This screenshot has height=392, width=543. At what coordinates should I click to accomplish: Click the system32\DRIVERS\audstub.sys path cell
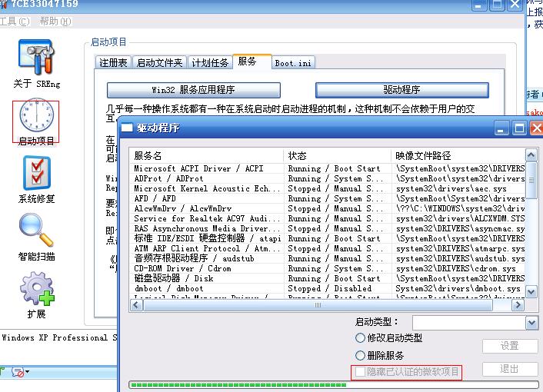pos(460,259)
